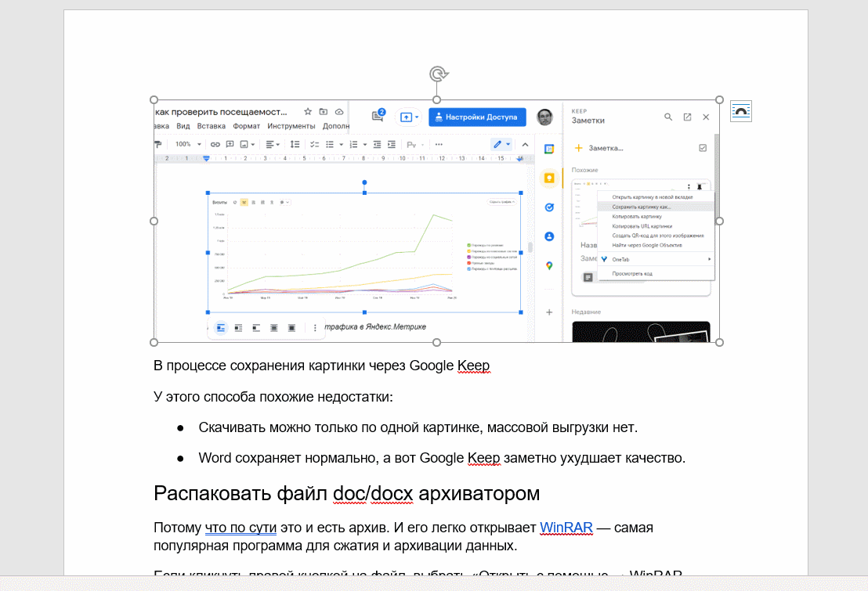Click the plus get add-ons sidebar icon
This screenshot has height=591, width=868.
tap(549, 312)
